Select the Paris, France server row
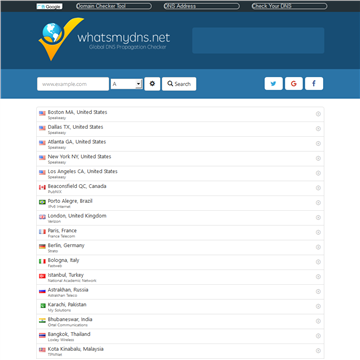 180,233
